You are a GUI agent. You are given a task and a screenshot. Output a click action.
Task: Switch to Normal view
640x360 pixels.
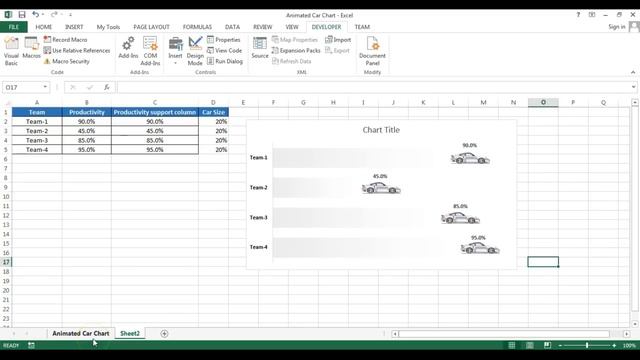click(x=512, y=346)
